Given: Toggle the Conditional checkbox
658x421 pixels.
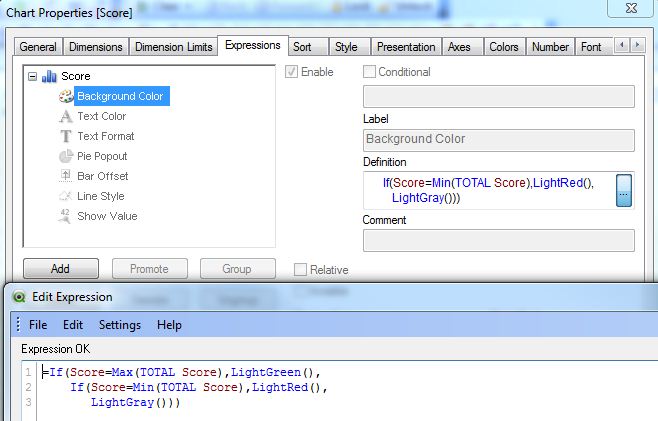Looking at the screenshot, I should (369, 72).
